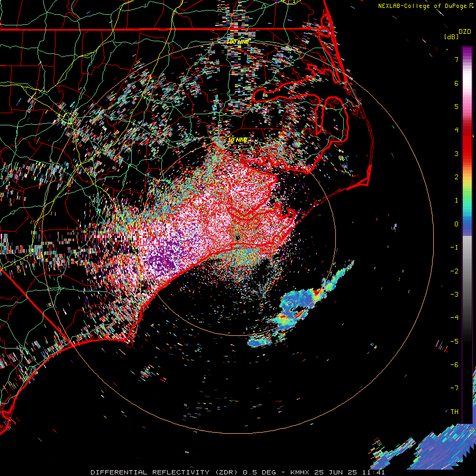Click the 3 value on the color scale

(456, 153)
